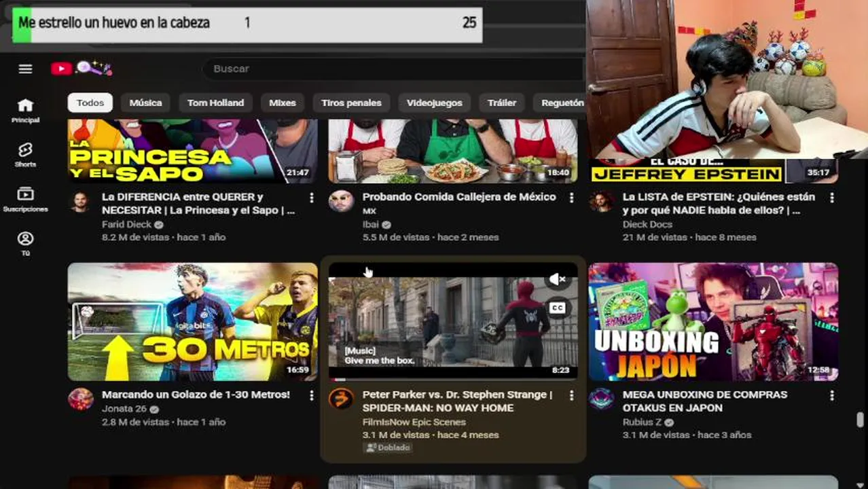Image resolution: width=868 pixels, height=489 pixels.
Task: Select the Videojuegos filter chip
Action: coord(434,103)
